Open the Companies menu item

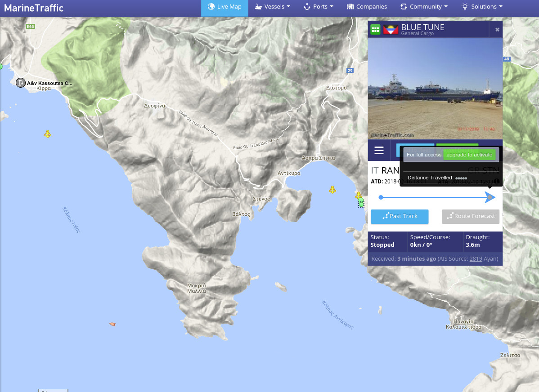366,7
